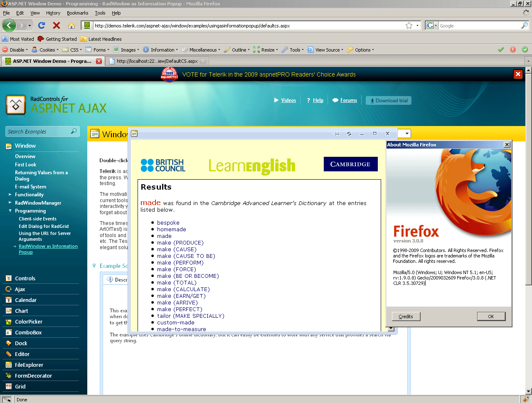Viewport: 532px width, 403px height.
Task: Open the Cookies dropdown in Web Developer toolbar
Action: pos(45,50)
